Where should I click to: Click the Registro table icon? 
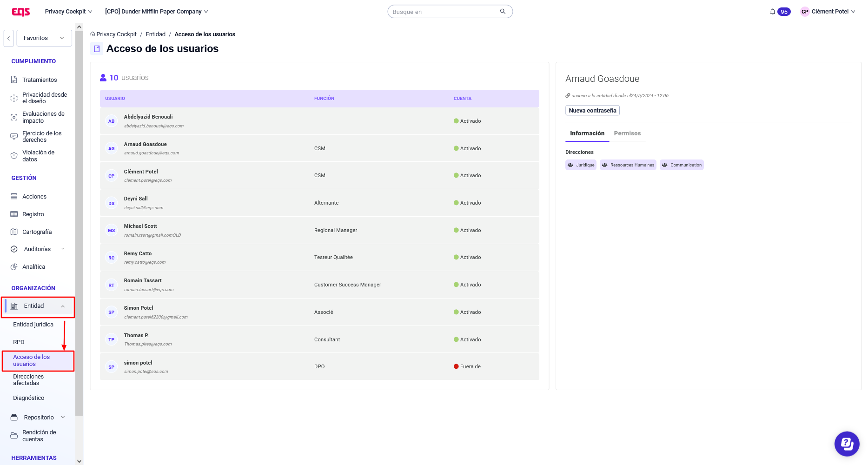pyautogui.click(x=14, y=214)
